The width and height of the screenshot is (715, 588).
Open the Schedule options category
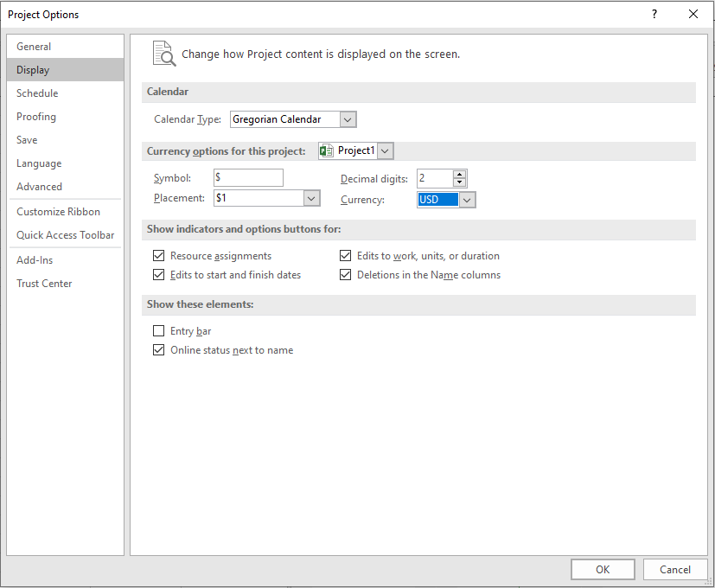[x=37, y=93]
